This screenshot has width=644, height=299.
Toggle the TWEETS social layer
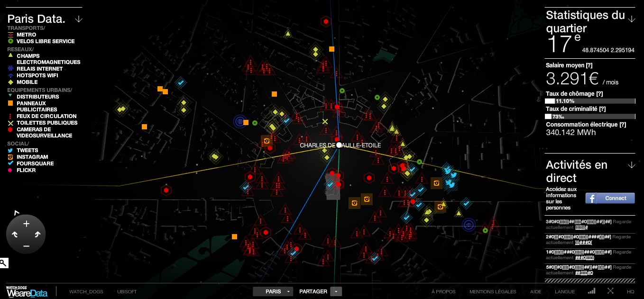[27, 150]
